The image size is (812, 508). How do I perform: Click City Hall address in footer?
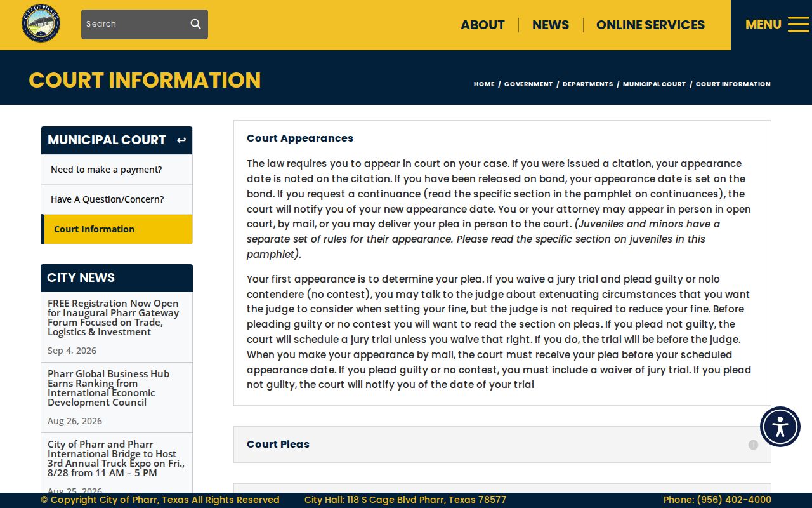(x=405, y=500)
